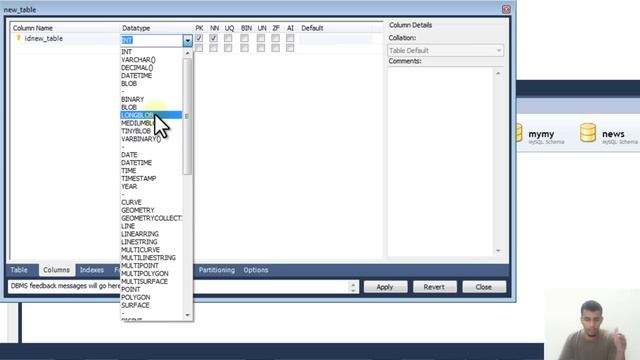Switch to the Partitioning tab

click(217, 270)
